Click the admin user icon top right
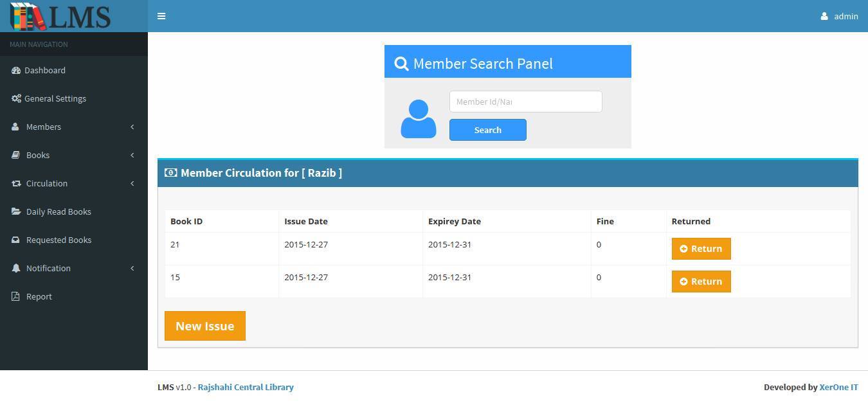This screenshot has width=868, height=403. 824,16
